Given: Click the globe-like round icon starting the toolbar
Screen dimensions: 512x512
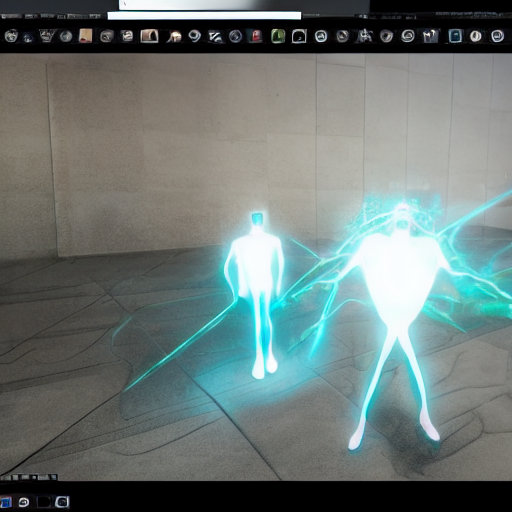Looking at the screenshot, I should tap(11, 36).
